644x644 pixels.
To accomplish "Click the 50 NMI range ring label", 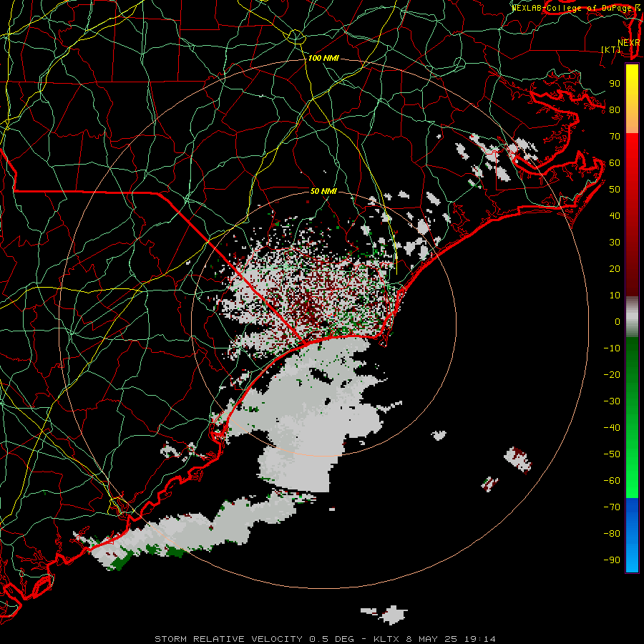I will (x=323, y=191).
